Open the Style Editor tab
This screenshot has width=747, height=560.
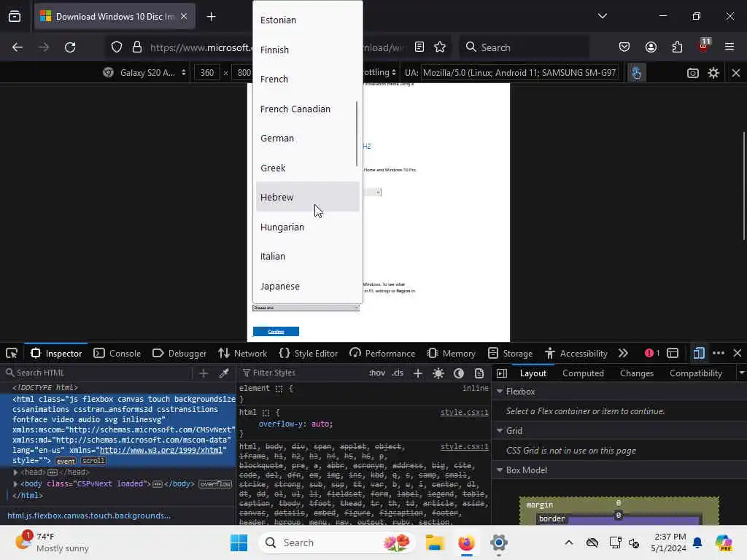click(x=309, y=354)
